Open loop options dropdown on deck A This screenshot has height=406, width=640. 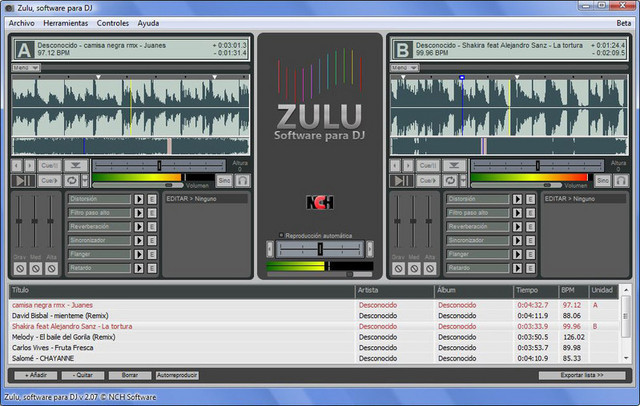point(84,180)
